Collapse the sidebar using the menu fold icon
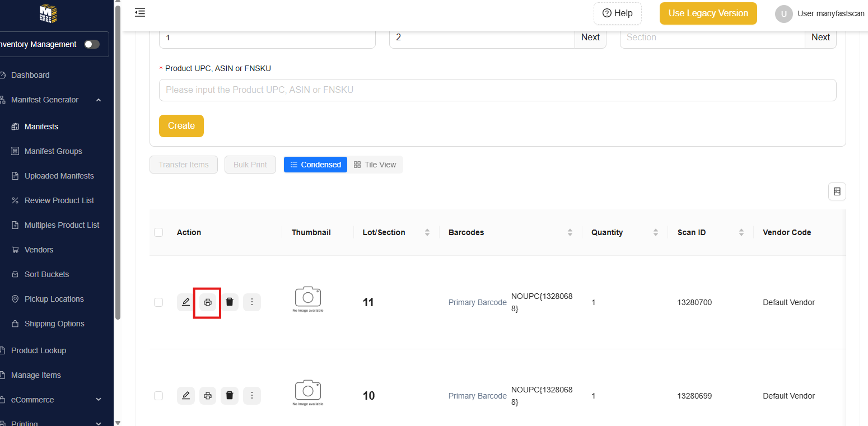 (x=140, y=13)
